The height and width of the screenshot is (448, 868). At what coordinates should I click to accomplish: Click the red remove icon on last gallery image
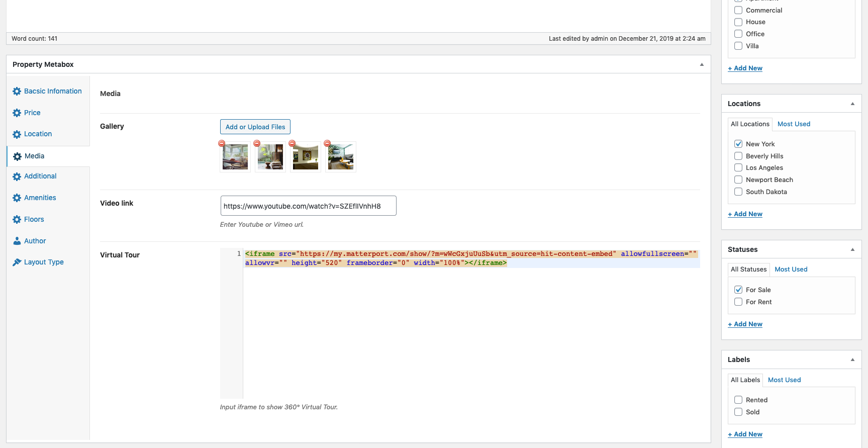(327, 144)
